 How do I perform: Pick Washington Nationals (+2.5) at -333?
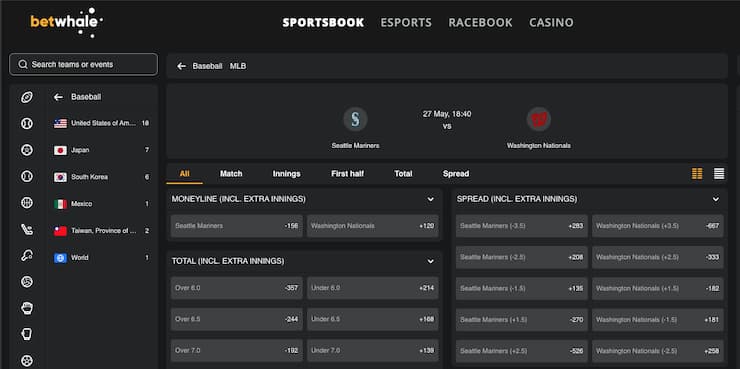(x=658, y=258)
